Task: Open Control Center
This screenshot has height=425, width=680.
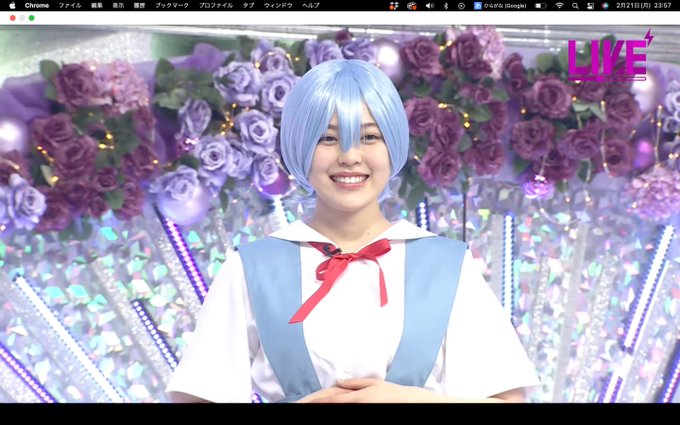Action: tap(590, 6)
